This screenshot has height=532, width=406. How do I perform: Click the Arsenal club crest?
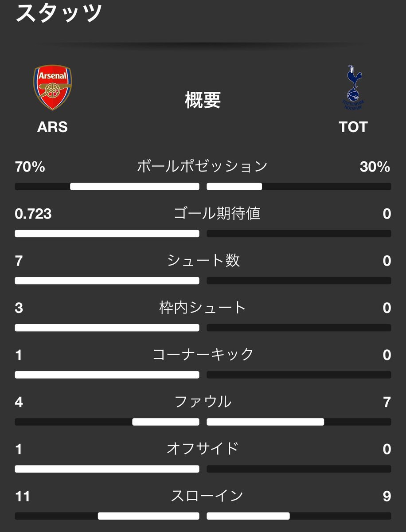click(52, 88)
